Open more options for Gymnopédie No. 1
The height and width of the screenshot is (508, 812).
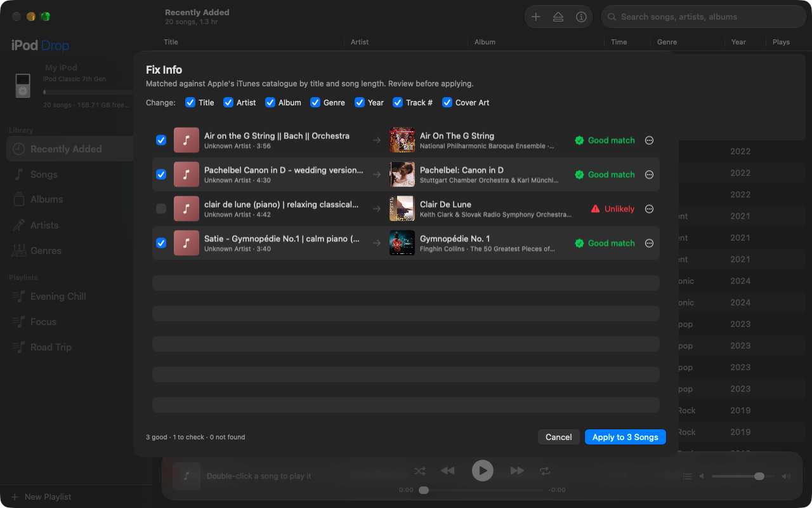pos(649,243)
